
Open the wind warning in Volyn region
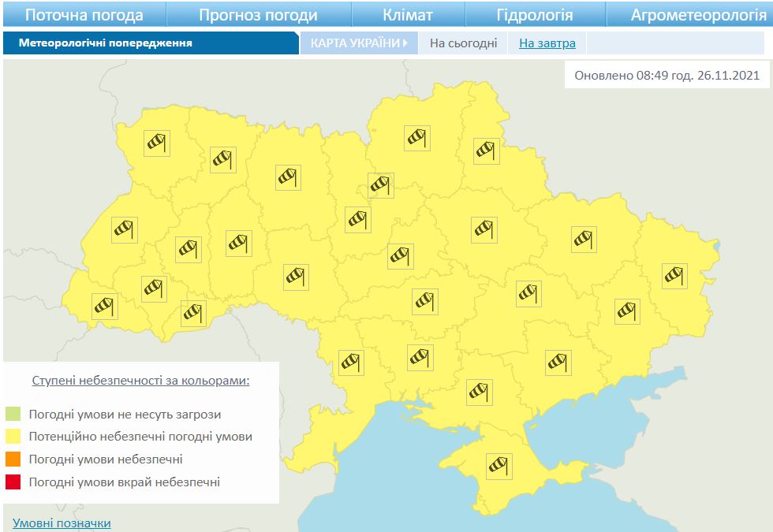pos(157,143)
